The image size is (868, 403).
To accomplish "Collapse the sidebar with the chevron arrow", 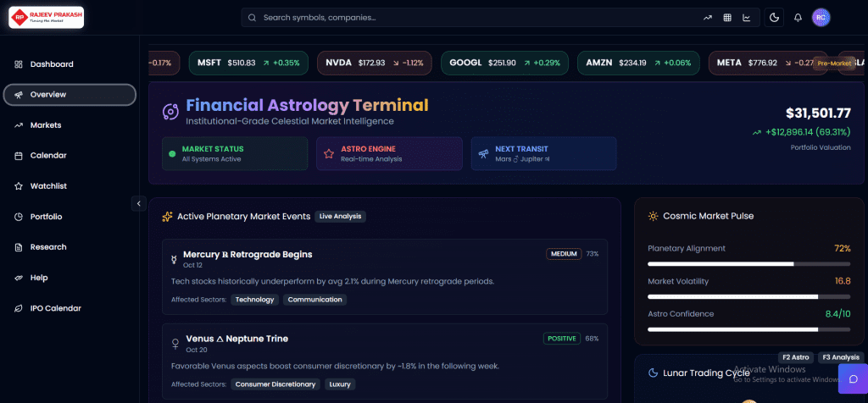I will coord(138,202).
